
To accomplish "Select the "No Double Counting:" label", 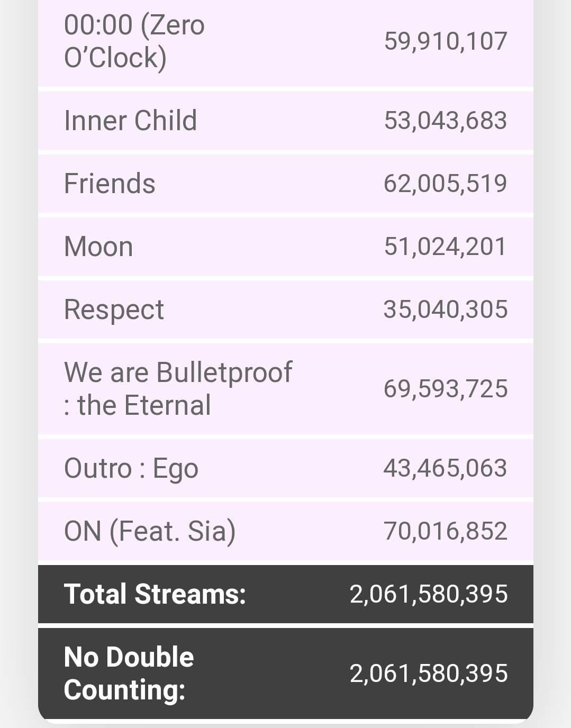I will click(x=129, y=674).
